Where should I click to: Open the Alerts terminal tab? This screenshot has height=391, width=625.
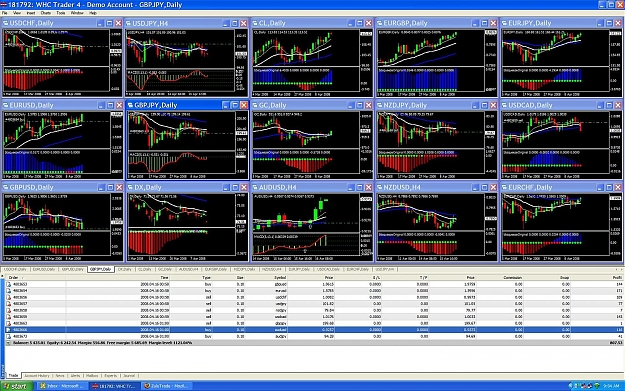pyautogui.click(x=75, y=375)
